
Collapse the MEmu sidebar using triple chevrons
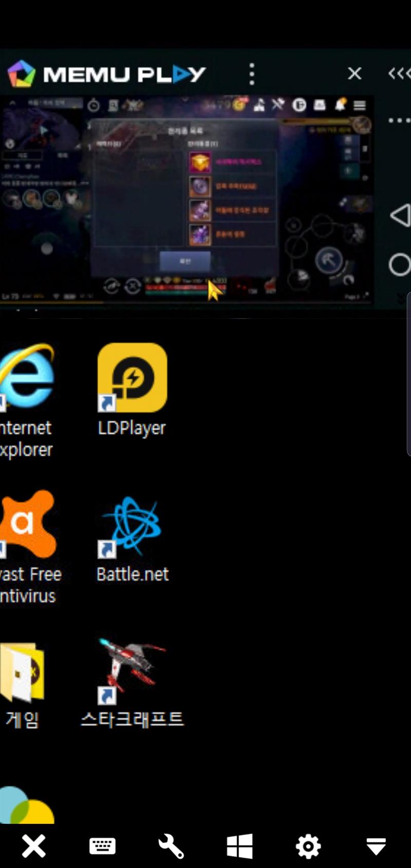click(400, 74)
